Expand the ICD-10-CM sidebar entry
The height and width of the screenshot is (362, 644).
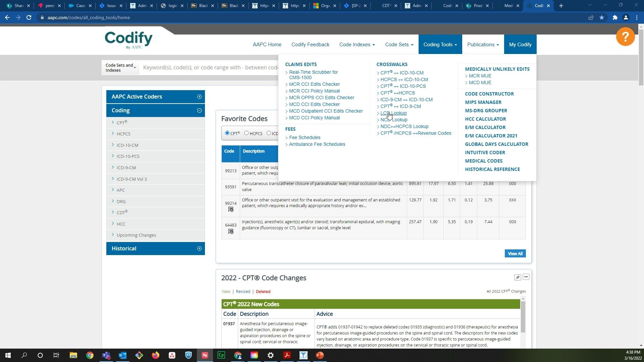pyautogui.click(x=127, y=145)
